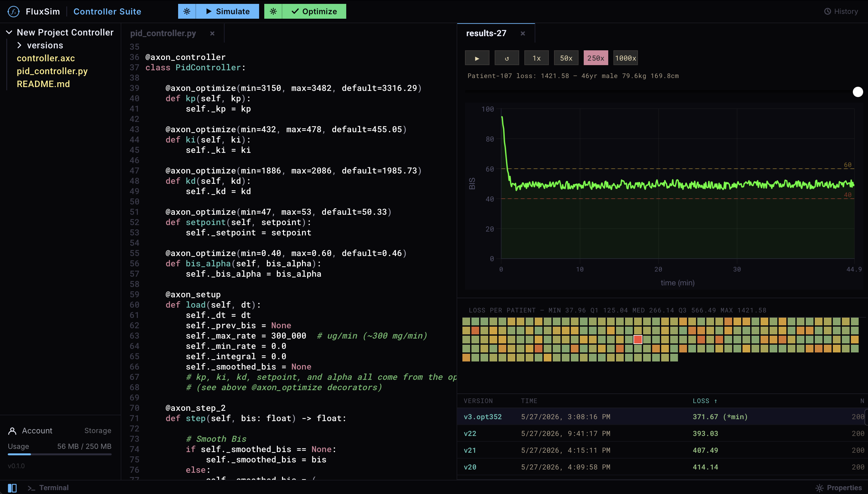Click the storage usage progress bar

60,454
